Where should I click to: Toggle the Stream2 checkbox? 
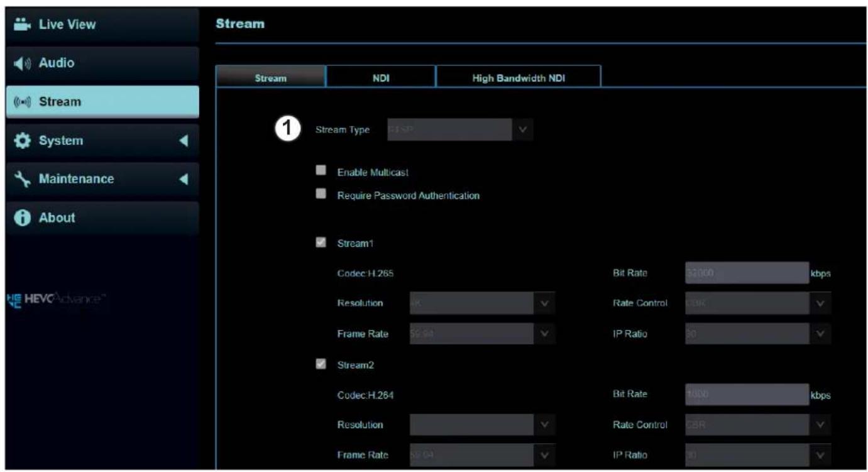coord(321,364)
